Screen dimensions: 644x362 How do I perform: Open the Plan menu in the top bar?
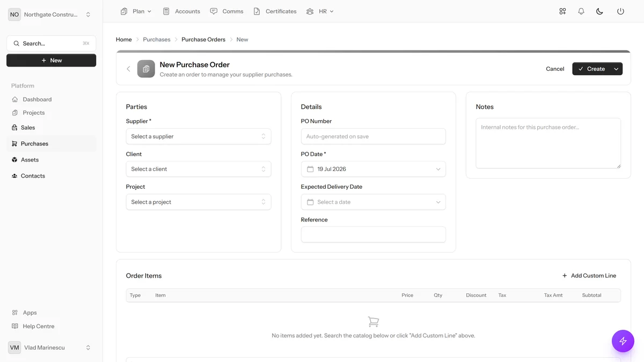(136, 11)
